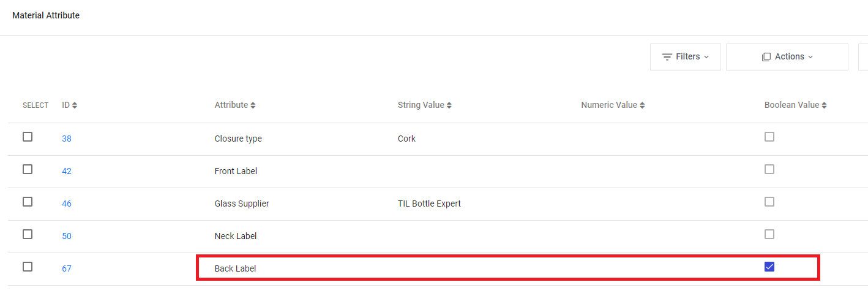This screenshot has width=868, height=293.
Task: Open record ID 46 link
Action: [x=67, y=204]
